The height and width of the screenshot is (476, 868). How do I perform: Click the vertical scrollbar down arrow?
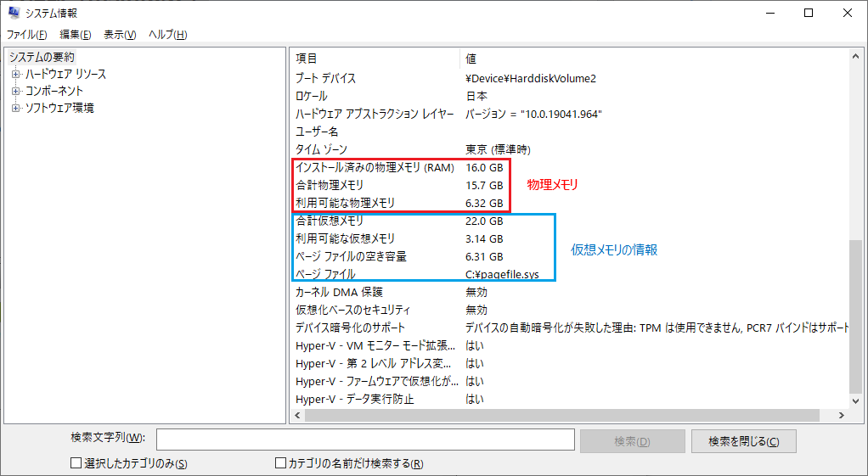856,401
